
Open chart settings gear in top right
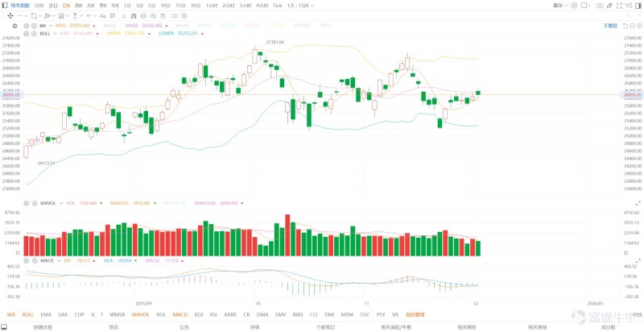coord(574,6)
